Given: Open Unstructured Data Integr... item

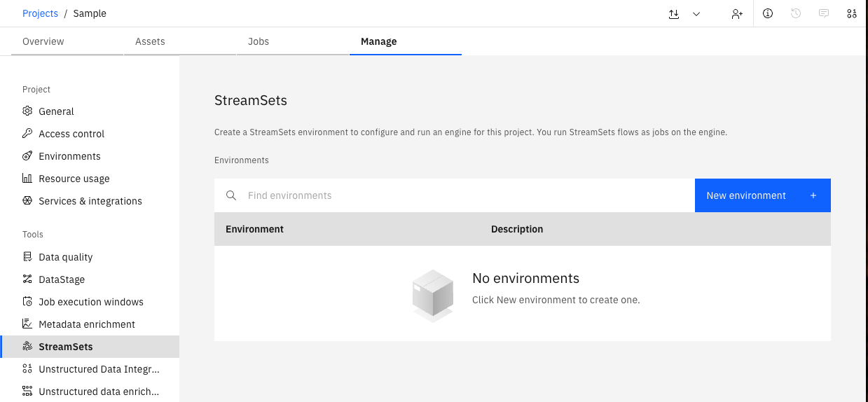Looking at the screenshot, I should [x=90, y=369].
